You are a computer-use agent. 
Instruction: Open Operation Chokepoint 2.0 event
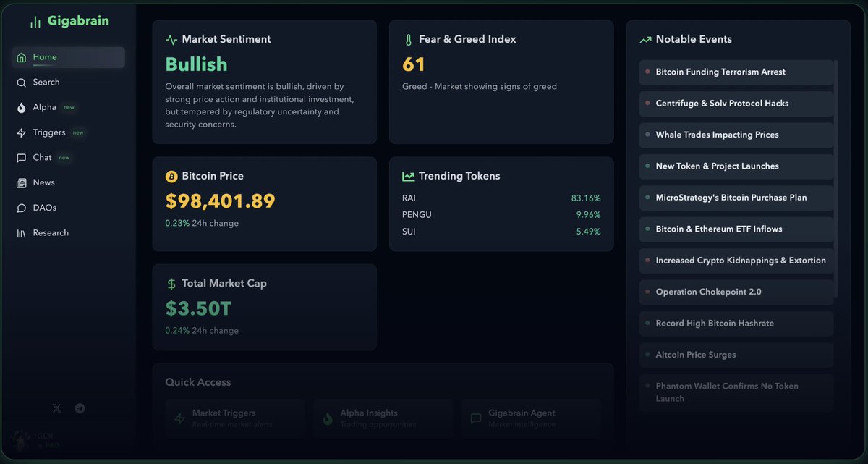(736, 292)
